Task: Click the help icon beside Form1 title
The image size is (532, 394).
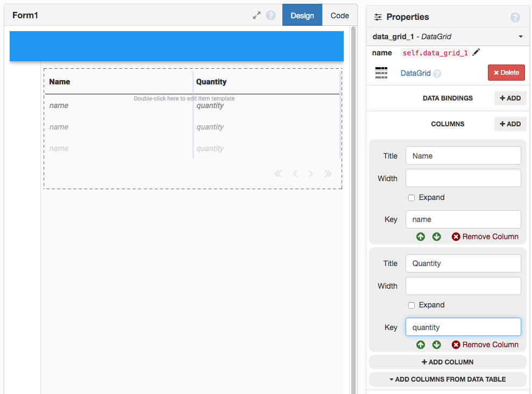Action: pyautogui.click(x=271, y=16)
